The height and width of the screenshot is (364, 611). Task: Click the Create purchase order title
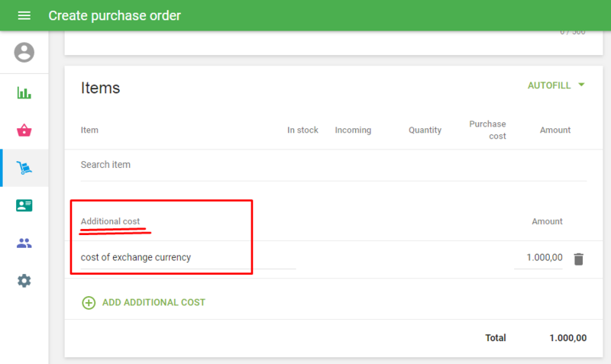pyautogui.click(x=115, y=15)
